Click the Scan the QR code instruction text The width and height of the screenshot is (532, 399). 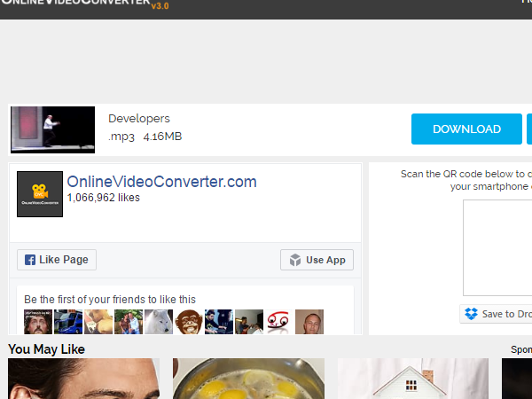466,180
